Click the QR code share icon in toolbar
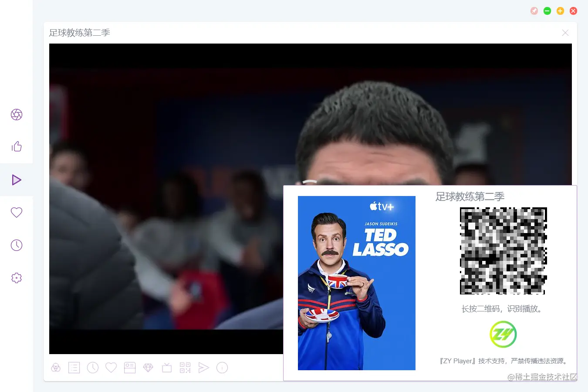Image resolution: width=588 pixels, height=392 pixels. coord(185,368)
